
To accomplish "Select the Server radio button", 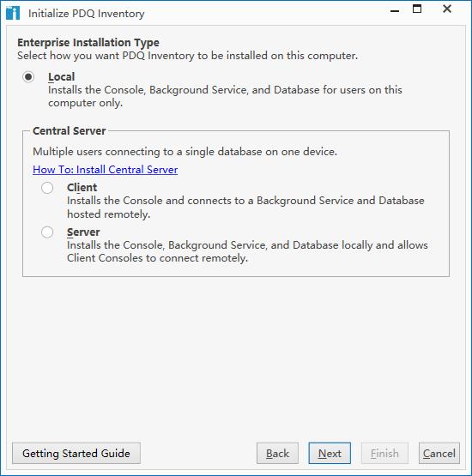I will point(47,232).
